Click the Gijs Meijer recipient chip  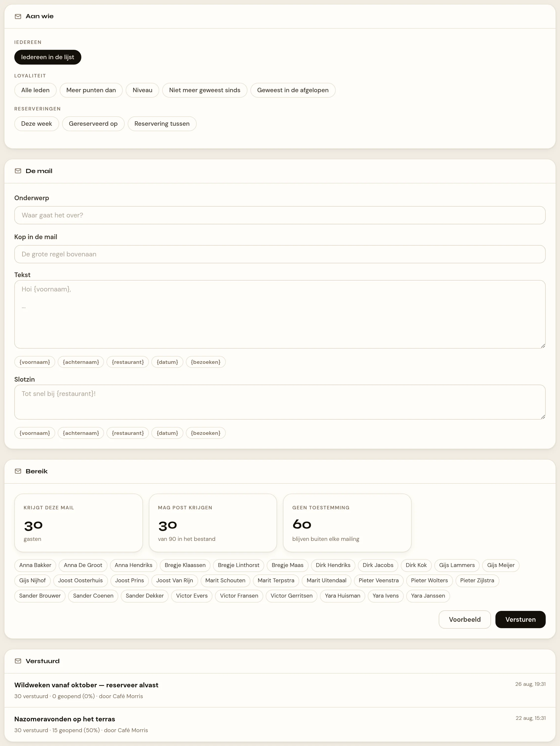[501, 565]
